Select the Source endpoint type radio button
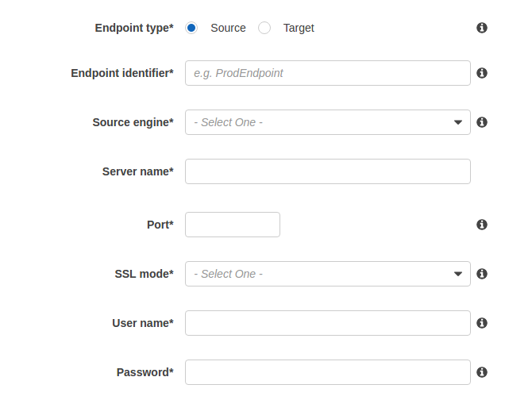 (x=191, y=28)
